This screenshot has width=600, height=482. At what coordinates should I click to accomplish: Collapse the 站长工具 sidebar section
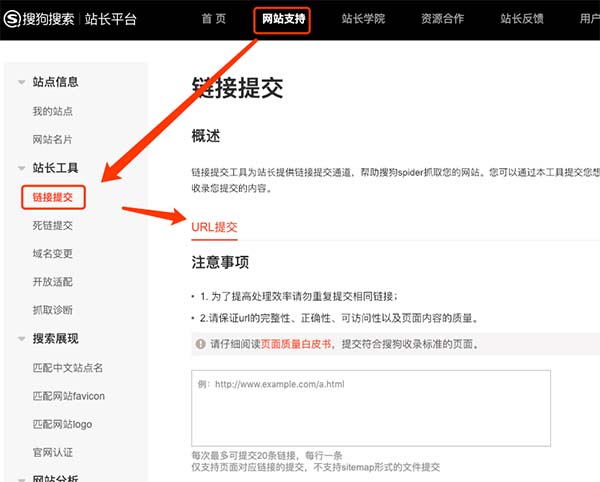click(x=22, y=168)
